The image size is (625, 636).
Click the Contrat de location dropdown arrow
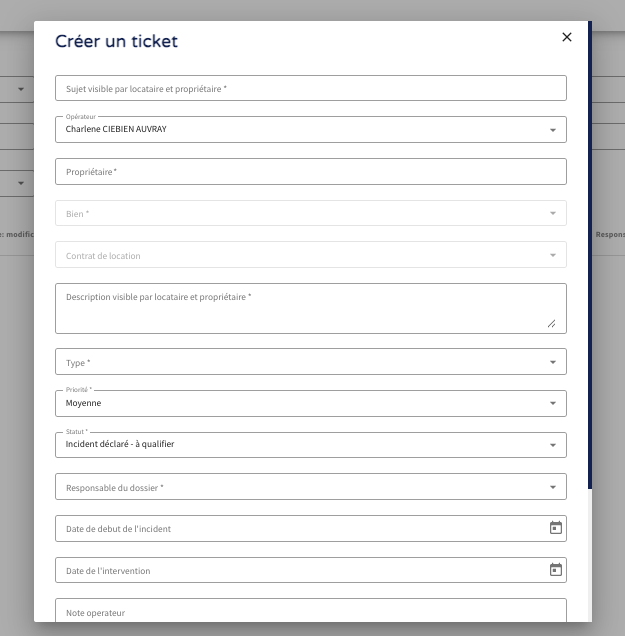pyautogui.click(x=553, y=256)
